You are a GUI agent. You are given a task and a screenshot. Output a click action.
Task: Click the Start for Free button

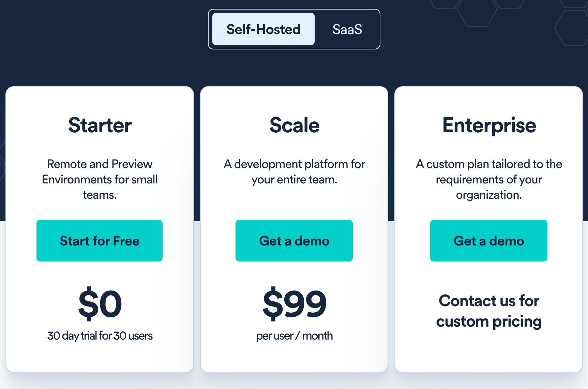click(x=100, y=241)
